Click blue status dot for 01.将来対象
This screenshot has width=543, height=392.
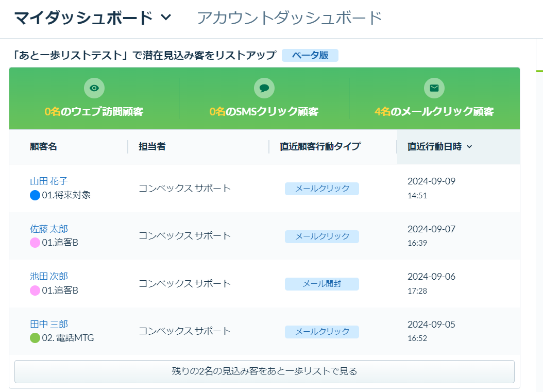pyautogui.click(x=35, y=195)
